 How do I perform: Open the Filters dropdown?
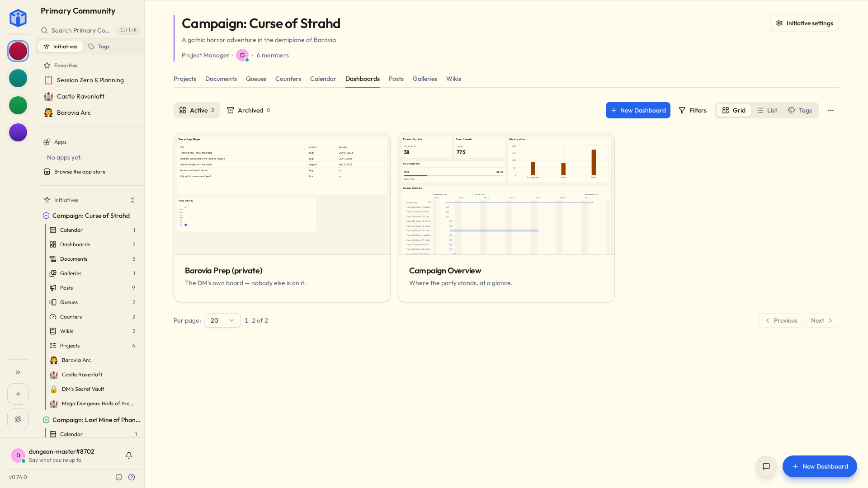tap(693, 110)
